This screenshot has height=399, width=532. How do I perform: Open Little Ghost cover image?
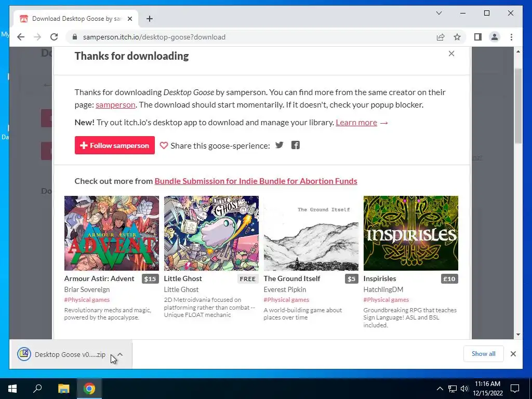tap(211, 233)
